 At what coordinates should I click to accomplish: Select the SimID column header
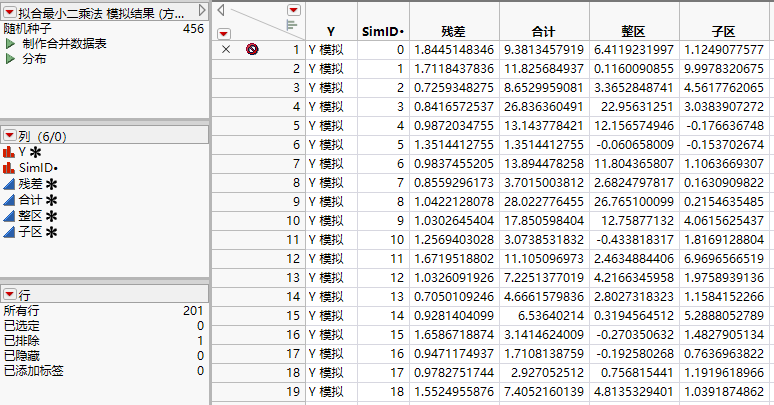pyautogui.click(x=383, y=32)
